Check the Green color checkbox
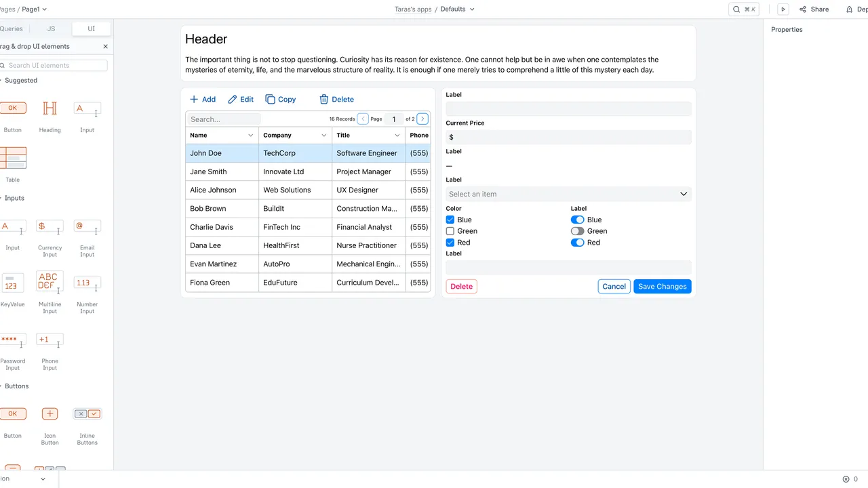Screen dimensions: 868x488 (450, 231)
